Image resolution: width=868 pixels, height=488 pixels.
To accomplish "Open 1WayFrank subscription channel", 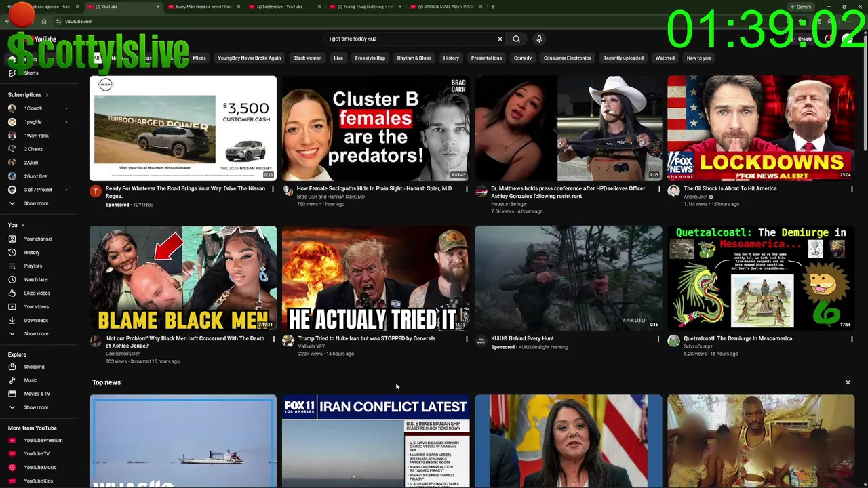I will [36, 136].
